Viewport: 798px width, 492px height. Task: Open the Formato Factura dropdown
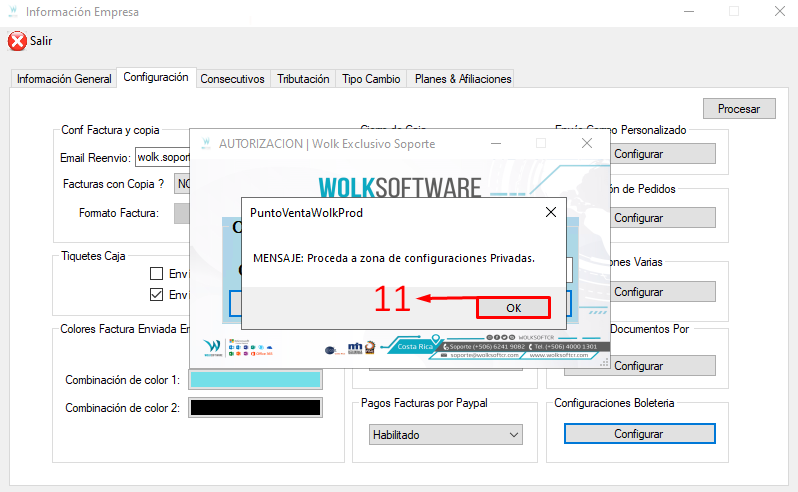182,213
